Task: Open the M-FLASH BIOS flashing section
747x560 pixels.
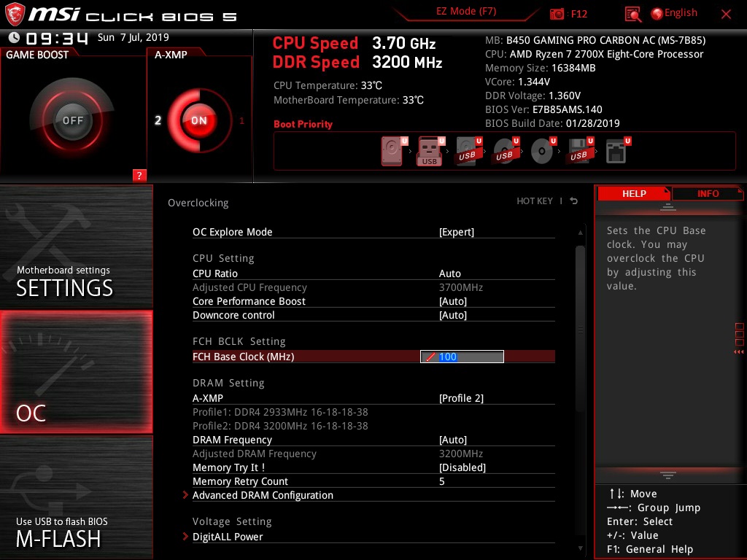Action: [x=76, y=497]
